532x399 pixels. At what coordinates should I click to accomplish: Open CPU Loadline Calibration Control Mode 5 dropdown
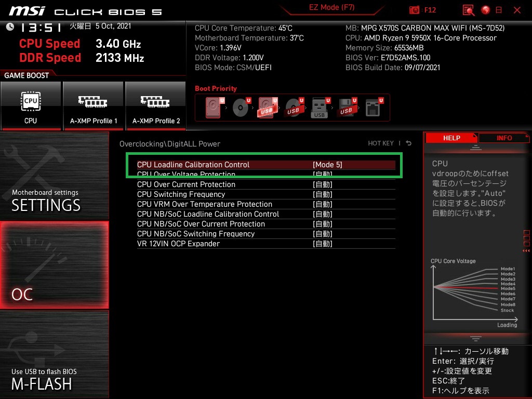tap(327, 165)
